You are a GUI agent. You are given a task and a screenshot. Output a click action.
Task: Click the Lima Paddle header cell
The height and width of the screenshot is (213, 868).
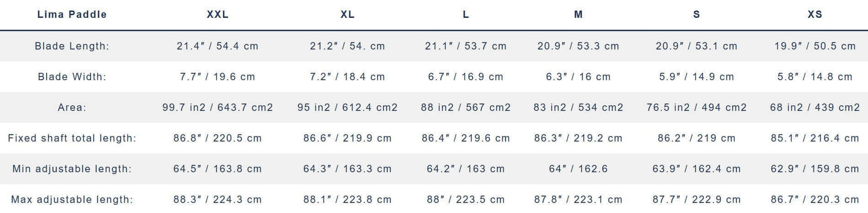[x=72, y=14]
